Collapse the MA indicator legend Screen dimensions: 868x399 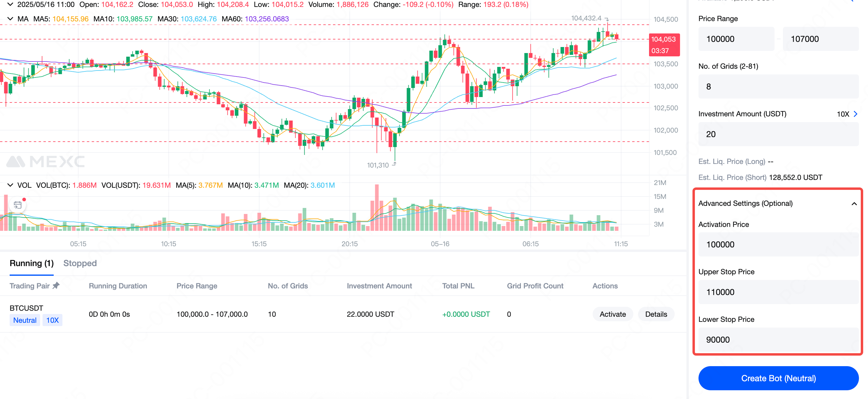point(10,19)
